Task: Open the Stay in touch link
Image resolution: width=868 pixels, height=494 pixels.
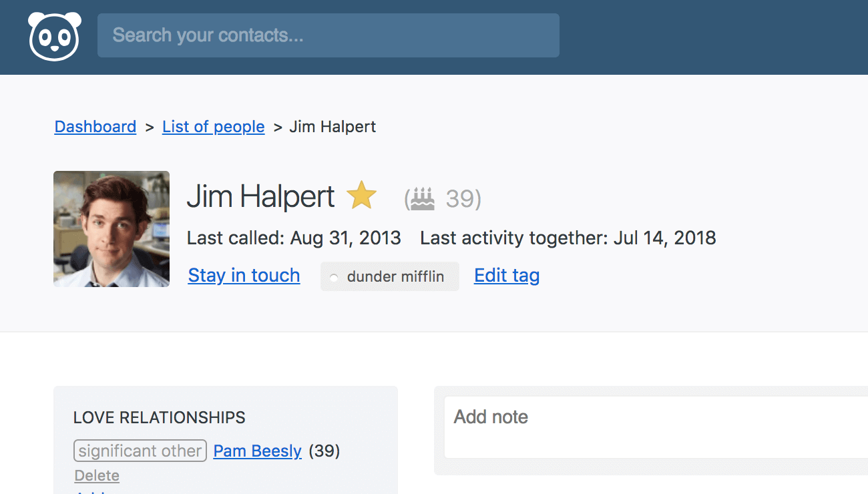Action: pos(244,276)
